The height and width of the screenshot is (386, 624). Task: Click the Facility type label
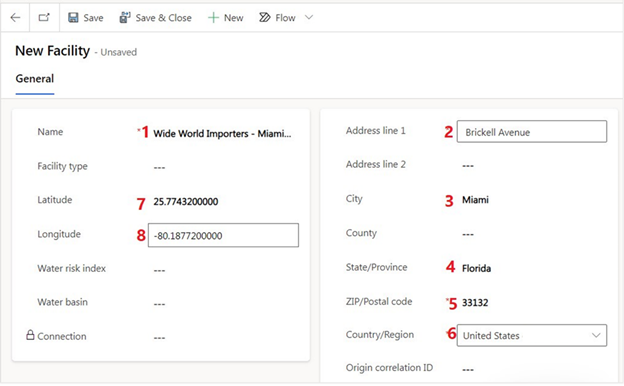(x=62, y=166)
